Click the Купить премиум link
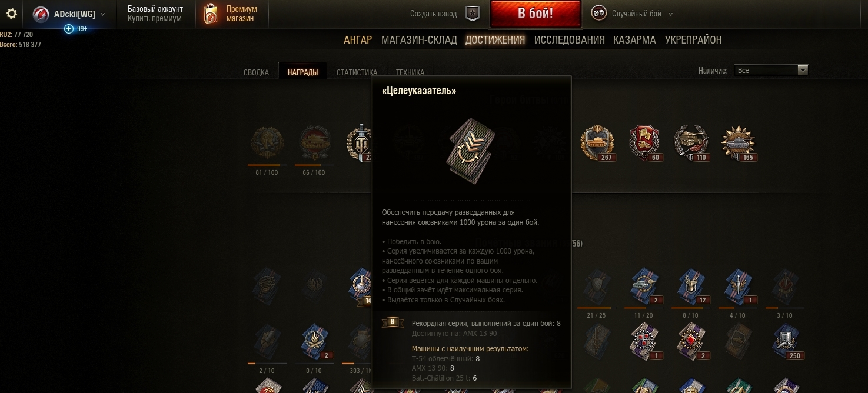This screenshot has width=868, height=393. tap(155, 19)
